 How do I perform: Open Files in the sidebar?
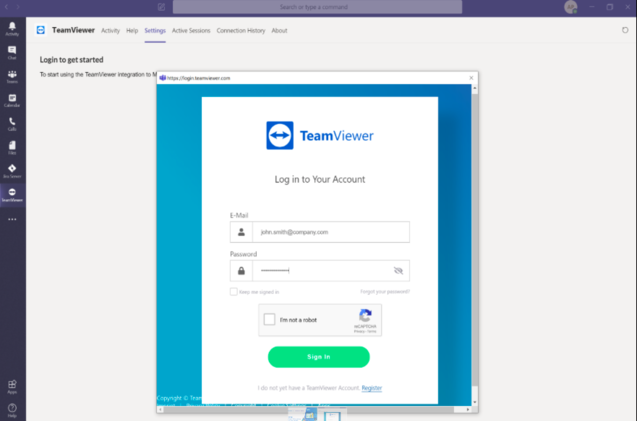12,148
